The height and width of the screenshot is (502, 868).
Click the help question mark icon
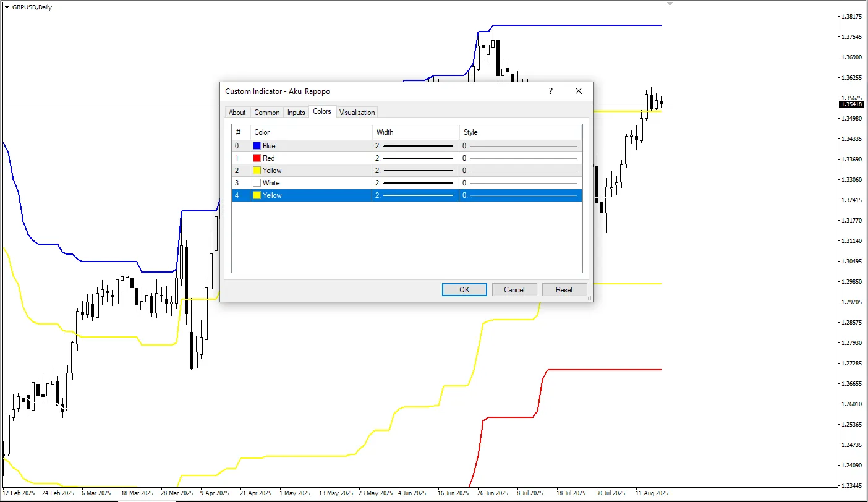(x=550, y=91)
